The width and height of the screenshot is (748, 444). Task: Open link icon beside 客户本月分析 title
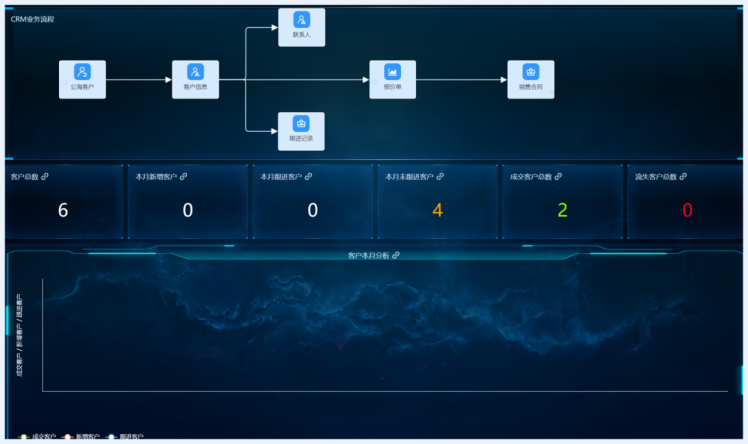click(396, 256)
